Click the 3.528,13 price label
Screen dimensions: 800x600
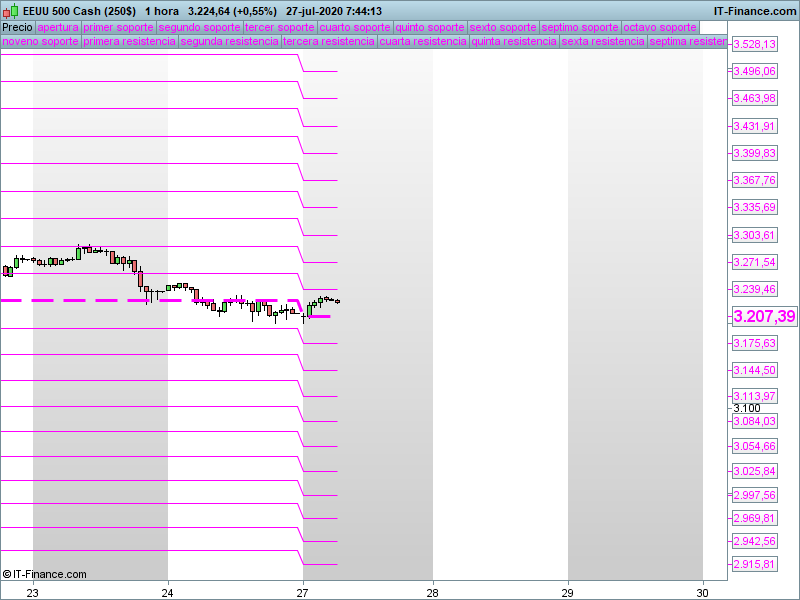[x=755, y=44]
